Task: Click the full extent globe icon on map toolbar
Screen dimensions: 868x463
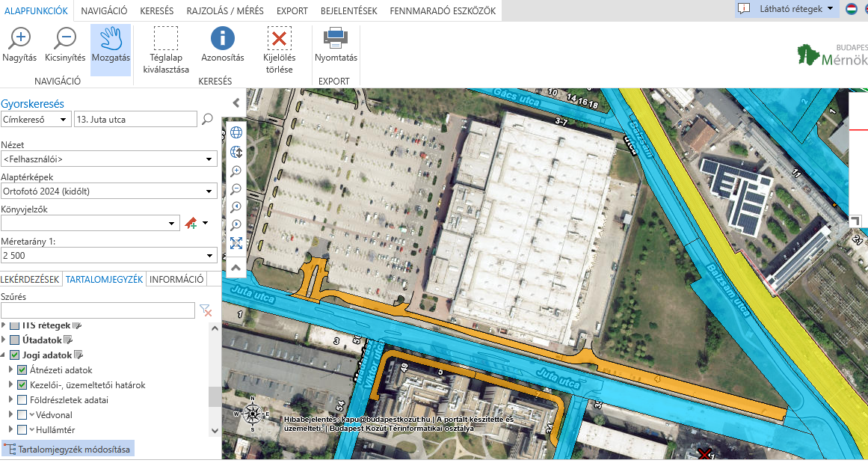Action: 236,132
